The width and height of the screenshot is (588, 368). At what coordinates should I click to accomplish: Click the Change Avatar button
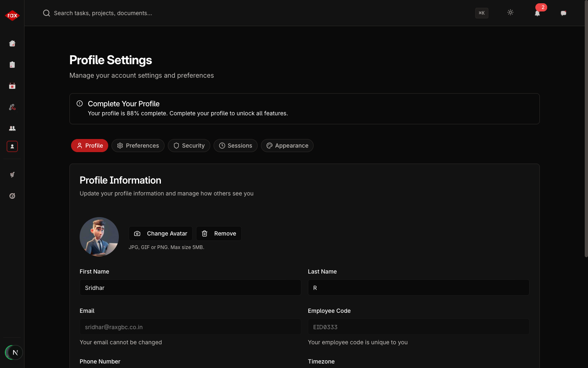(160, 233)
